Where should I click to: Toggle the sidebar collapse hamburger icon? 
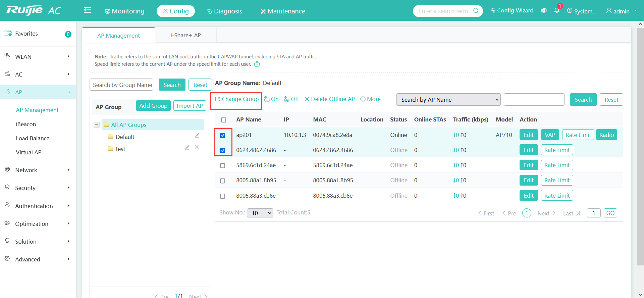(x=87, y=10)
